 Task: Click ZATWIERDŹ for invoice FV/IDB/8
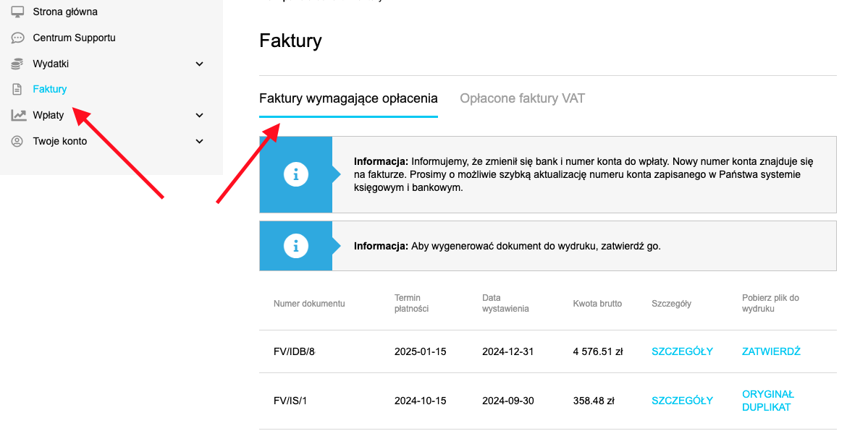771,351
